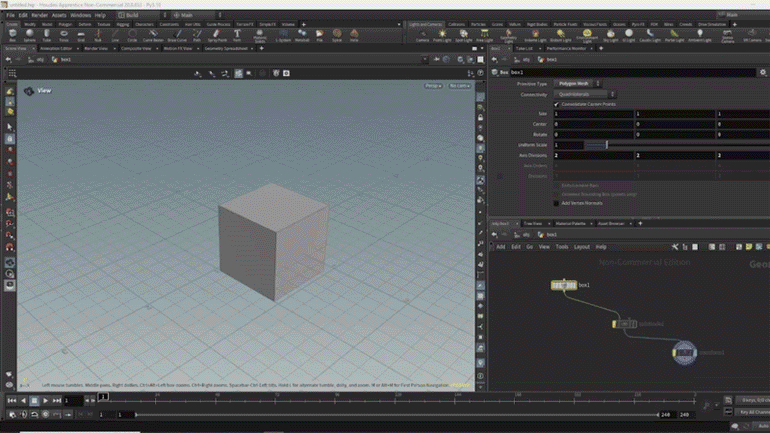Select the Box shelf tool
Viewport: 770px width, 433px height.
tap(13, 35)
